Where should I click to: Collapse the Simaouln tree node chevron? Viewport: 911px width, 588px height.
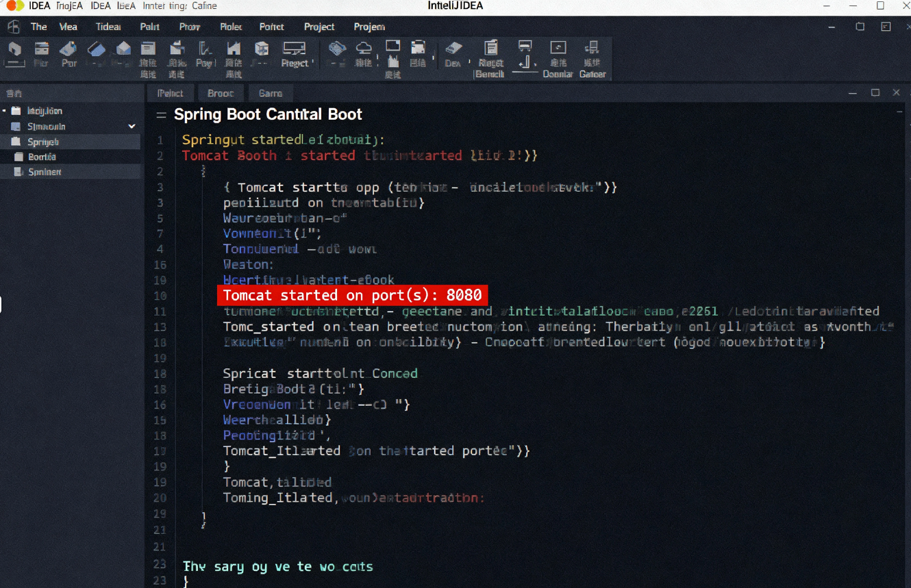tap(131, 126)
